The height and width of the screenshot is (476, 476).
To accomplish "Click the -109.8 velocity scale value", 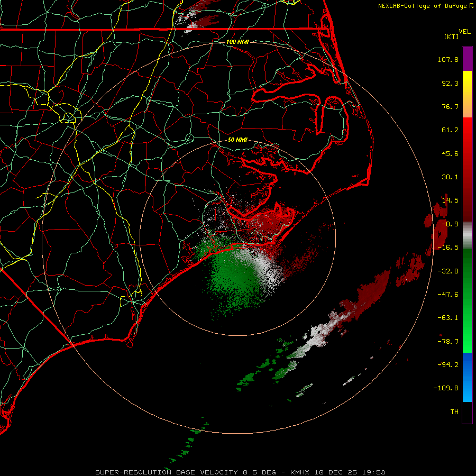I will (x=446, y=388).
